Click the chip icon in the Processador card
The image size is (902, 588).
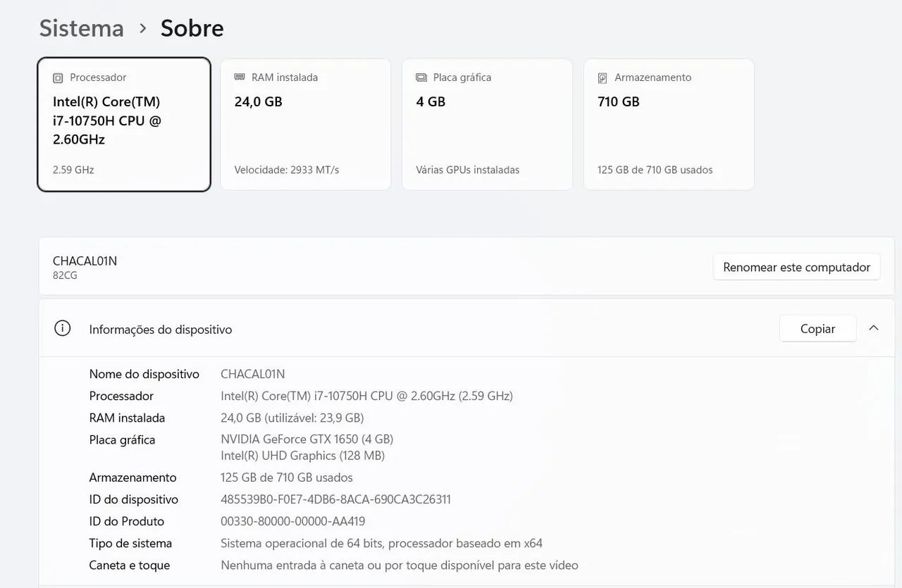coord(58,77)
